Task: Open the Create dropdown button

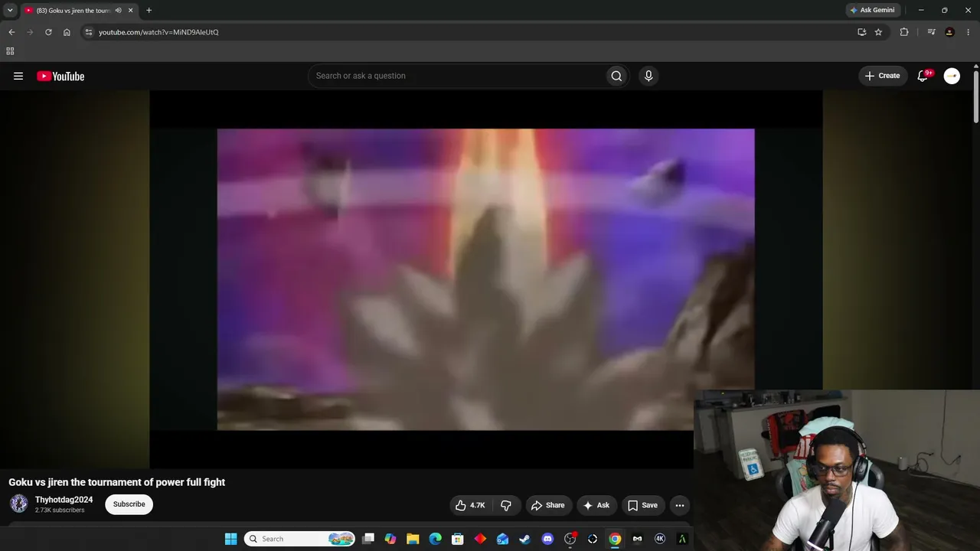Action: coord(883,76)
